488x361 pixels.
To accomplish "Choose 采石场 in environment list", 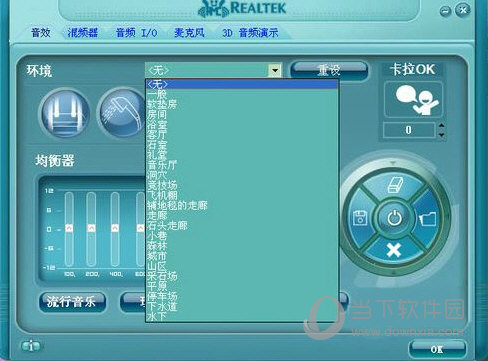I will [x=242, y=276].
